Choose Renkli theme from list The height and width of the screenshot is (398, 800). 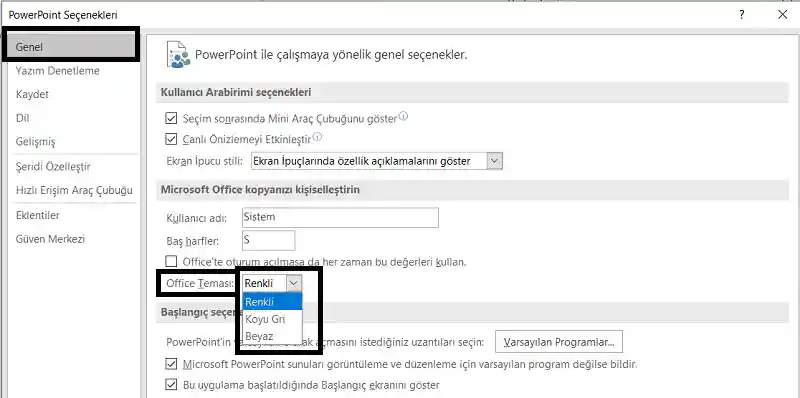[272, 302]
